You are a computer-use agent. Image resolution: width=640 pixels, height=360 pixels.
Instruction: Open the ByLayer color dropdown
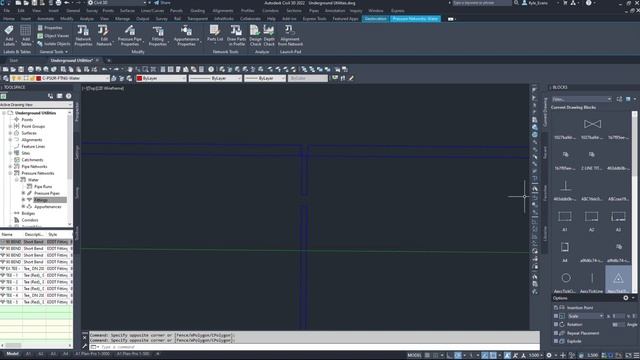coord(161,78)
